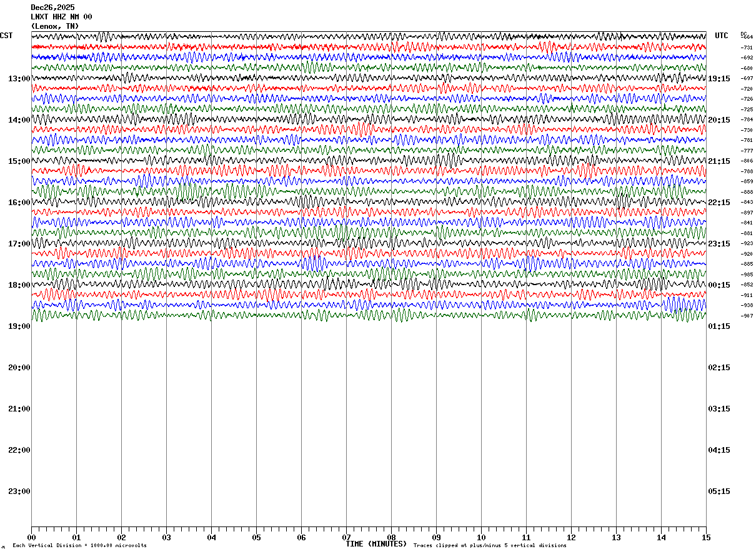
Task: Click the (Lenox, TN) location label
Action: tap(55, 26)
